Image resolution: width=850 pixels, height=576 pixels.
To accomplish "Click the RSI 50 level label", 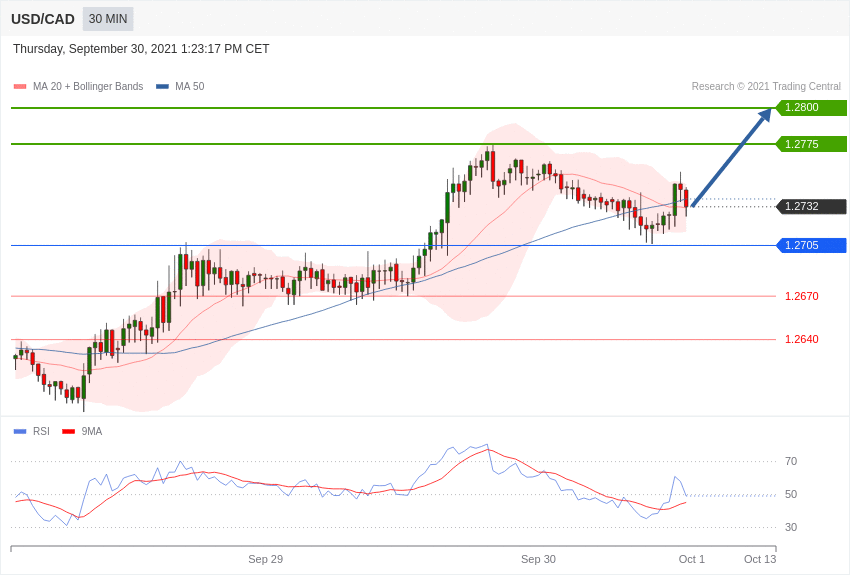I will click(791, 494).
